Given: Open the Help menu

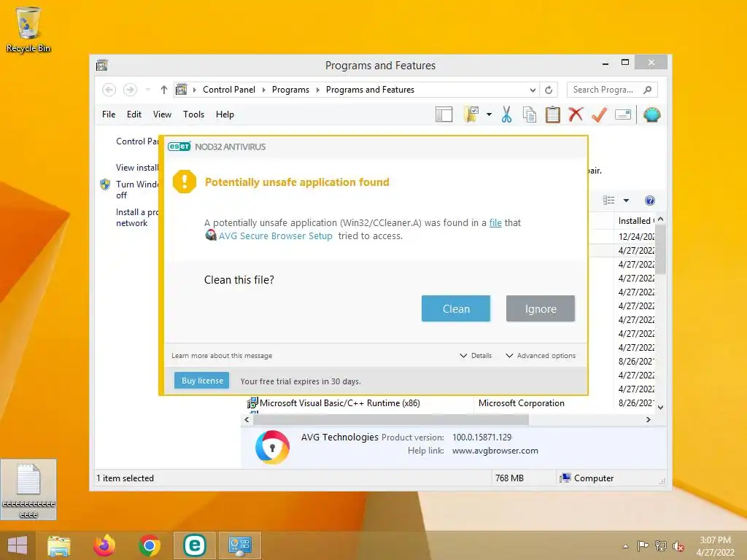Looking at the screenshot, I should (x=225, y=114).
